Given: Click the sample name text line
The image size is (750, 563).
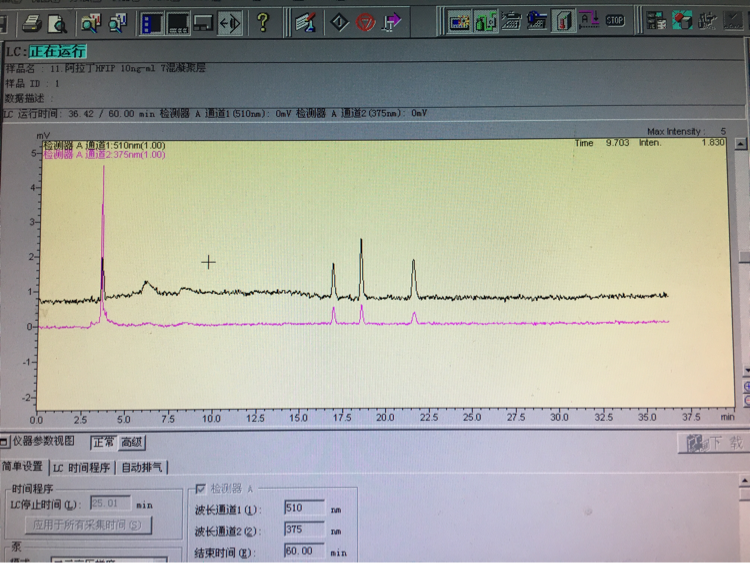Looking at the screenshot, I should point(105,68).
